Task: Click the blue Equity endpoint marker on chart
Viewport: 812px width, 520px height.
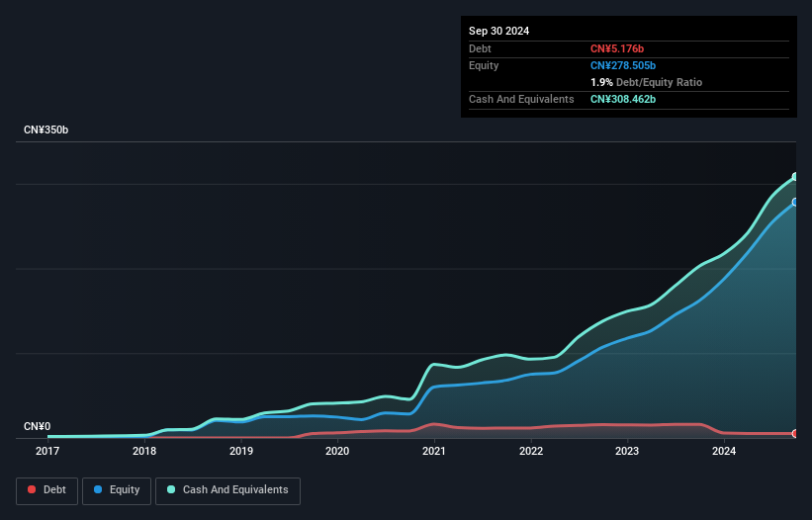Action: (795, 203)
